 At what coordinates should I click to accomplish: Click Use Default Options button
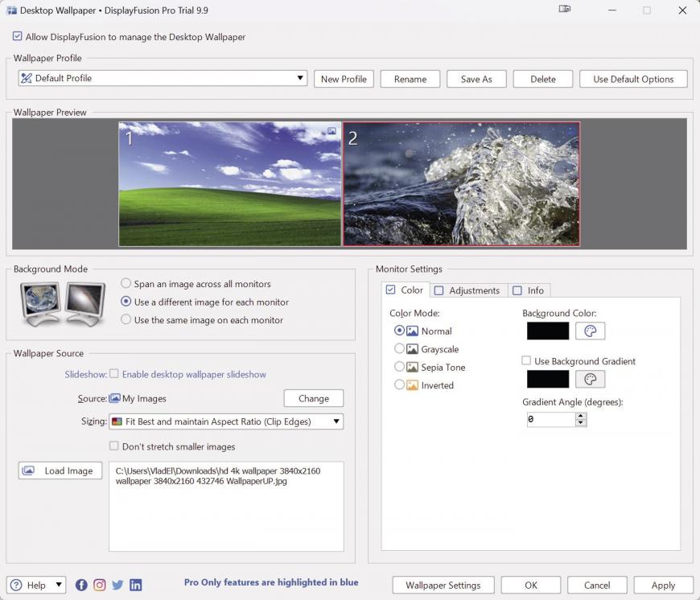pyautogui.click(x=633, y=79)
